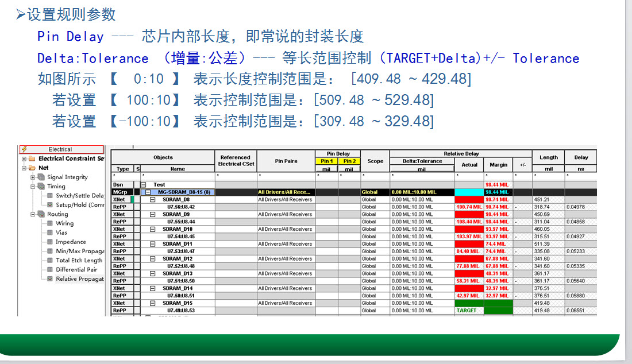Collapse the Timing tree node

(x=33, y=187)
